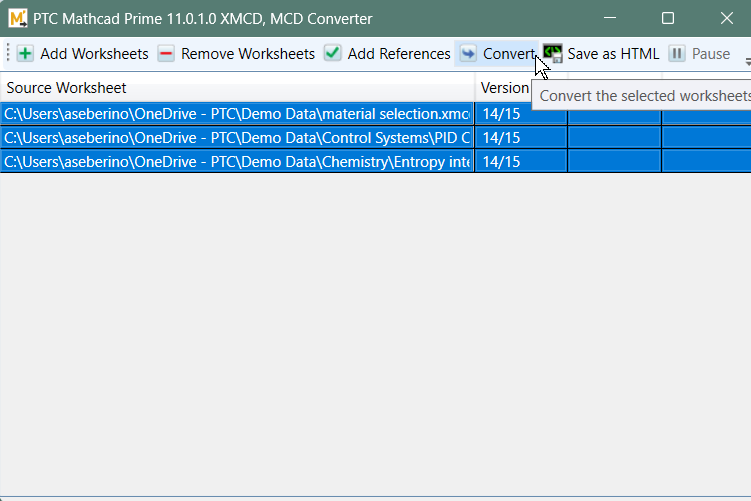Open the toolbar overflow arrow at right edge

point(746,61)
